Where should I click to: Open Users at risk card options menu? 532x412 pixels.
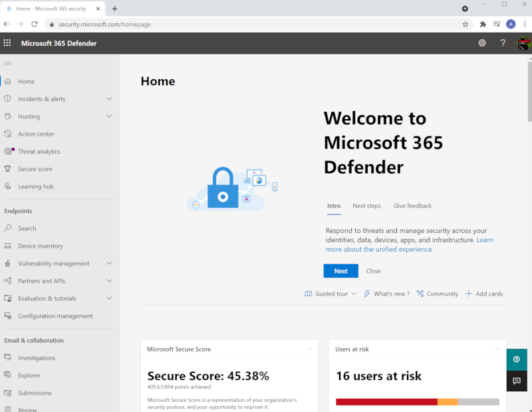pos(497,349)
